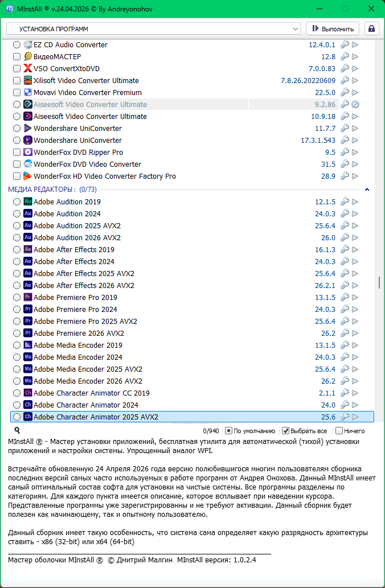Collapse the 'МЕДИА РЕДАКТОРЫ' category arrow
Screen dimensions: 385x588
tap(367, 189)
